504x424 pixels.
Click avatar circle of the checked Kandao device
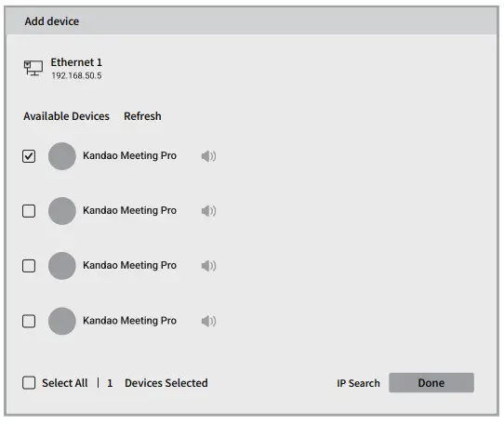[x=62, y=156]
